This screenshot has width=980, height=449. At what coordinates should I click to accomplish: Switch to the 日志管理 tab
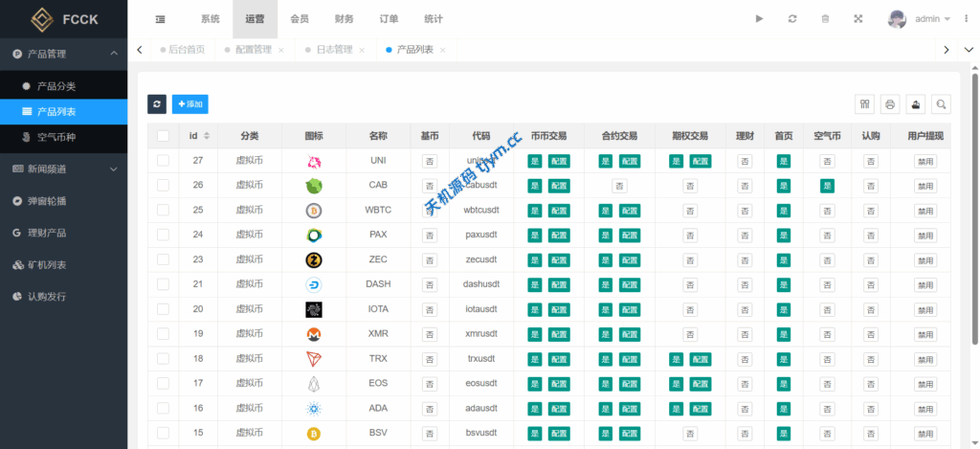334,50
